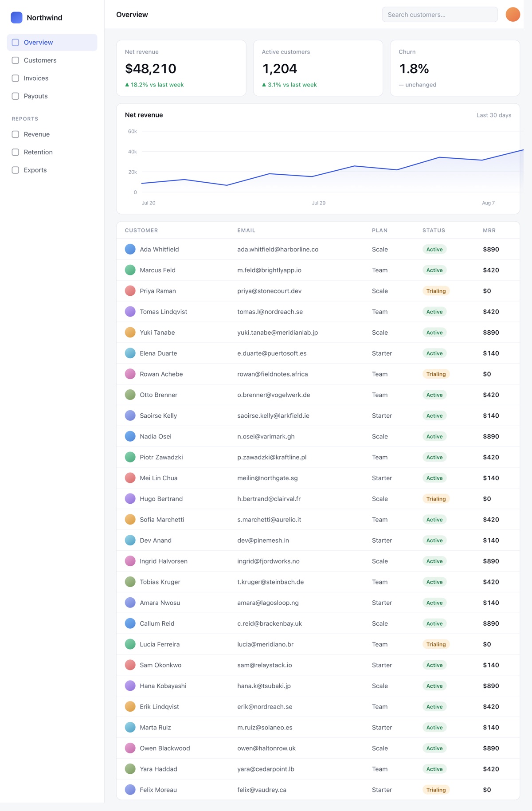Click the name Piotr Zawadzki
532x811 pixels.
pos(161,457)
